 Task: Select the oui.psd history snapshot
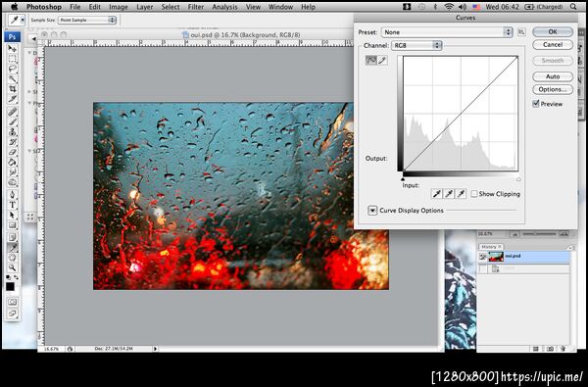pos(524,257)
